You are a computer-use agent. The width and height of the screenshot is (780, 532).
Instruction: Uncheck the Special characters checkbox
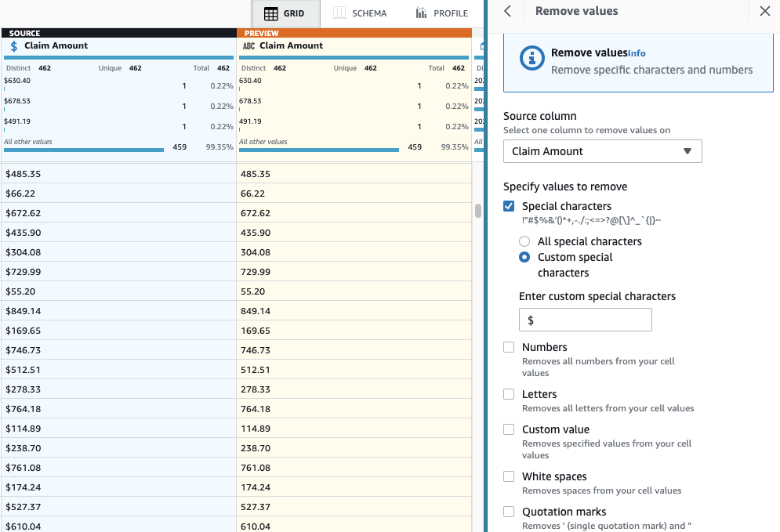point(509,206)
